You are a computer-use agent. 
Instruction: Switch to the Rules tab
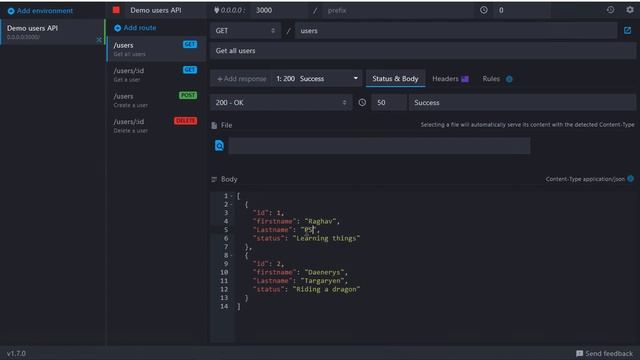pos(497,79)
